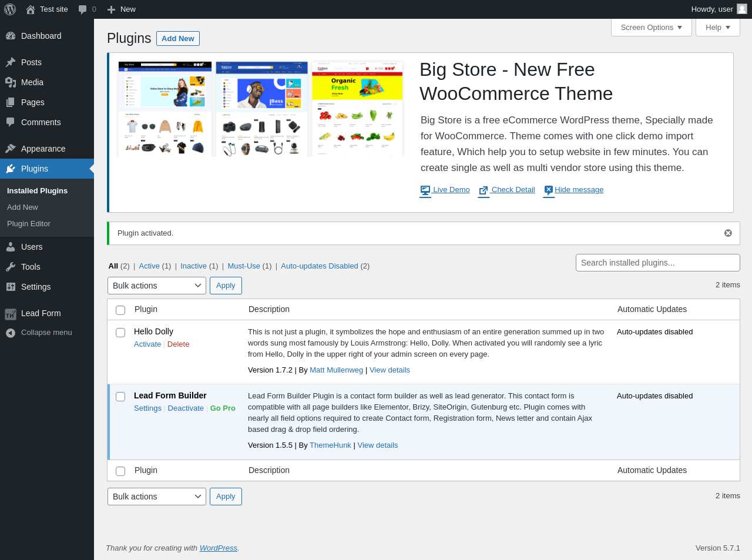Open Howdy, user account menu
The width and height of the screenshot is (752, 560).
(719, 9)
